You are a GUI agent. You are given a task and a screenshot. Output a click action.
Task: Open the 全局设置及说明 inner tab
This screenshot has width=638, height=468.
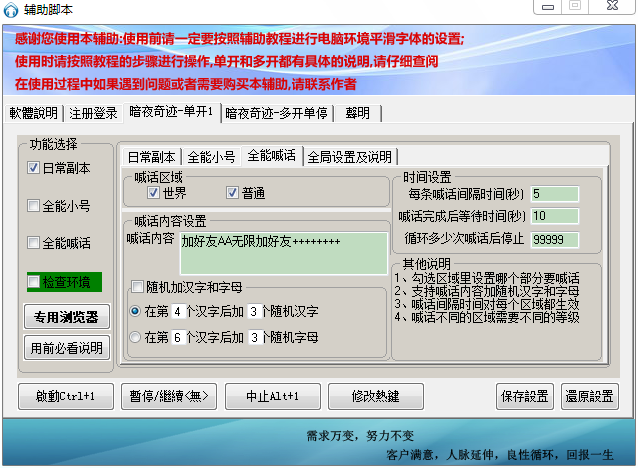tap(349, 156)
